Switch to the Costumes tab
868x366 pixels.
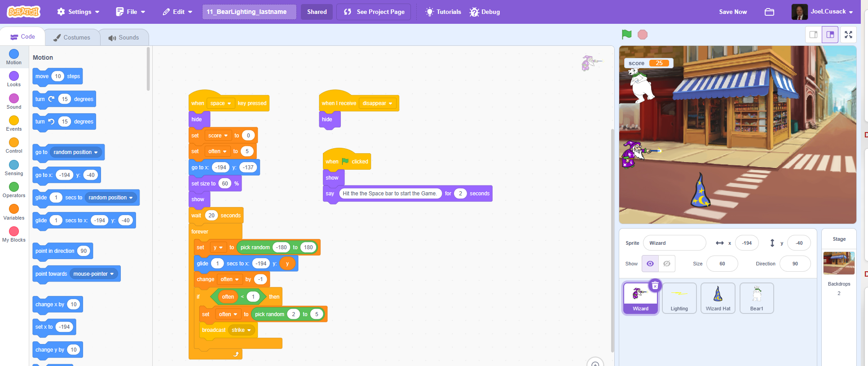click(x=72, y=37)
